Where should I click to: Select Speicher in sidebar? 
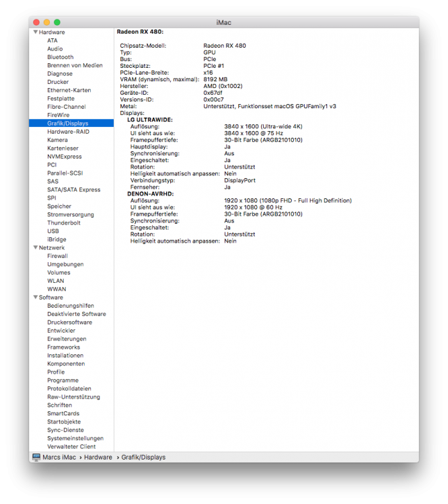tap(59, 206)
